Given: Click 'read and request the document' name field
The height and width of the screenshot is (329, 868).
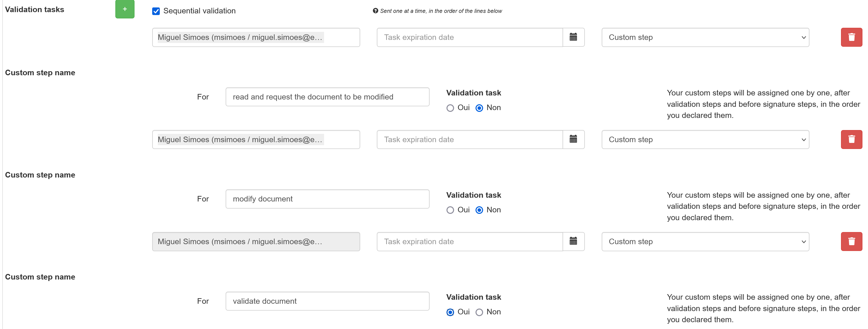Looking at the screenshot, I should [x=327, y=97].
